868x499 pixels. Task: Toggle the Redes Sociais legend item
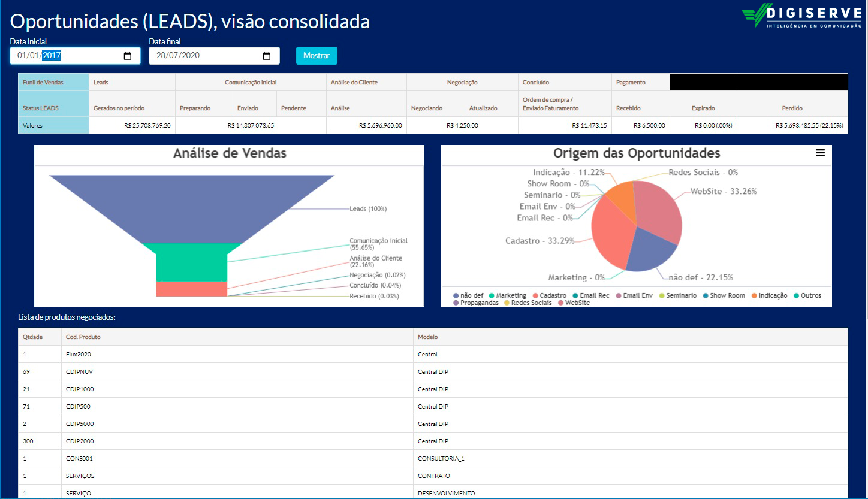tap(531, 303)
